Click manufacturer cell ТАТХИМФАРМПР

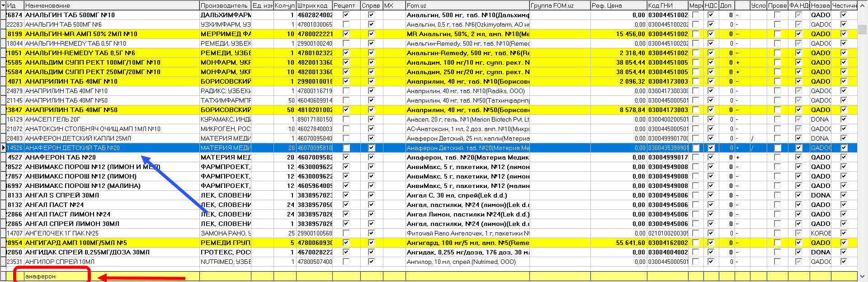[x=226, y=100]
